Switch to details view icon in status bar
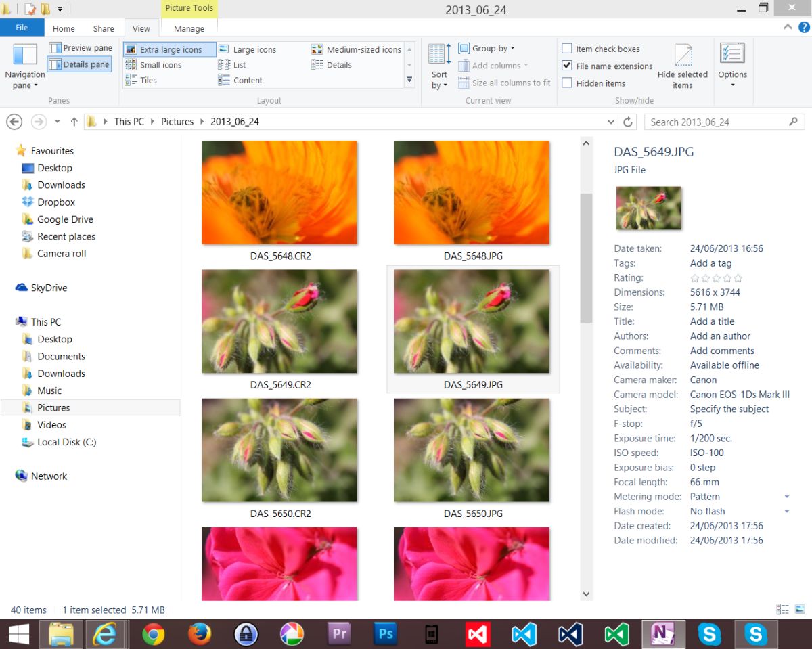This screenshot has width=812, height=649. pyautogui.click(x=784, y=610)
